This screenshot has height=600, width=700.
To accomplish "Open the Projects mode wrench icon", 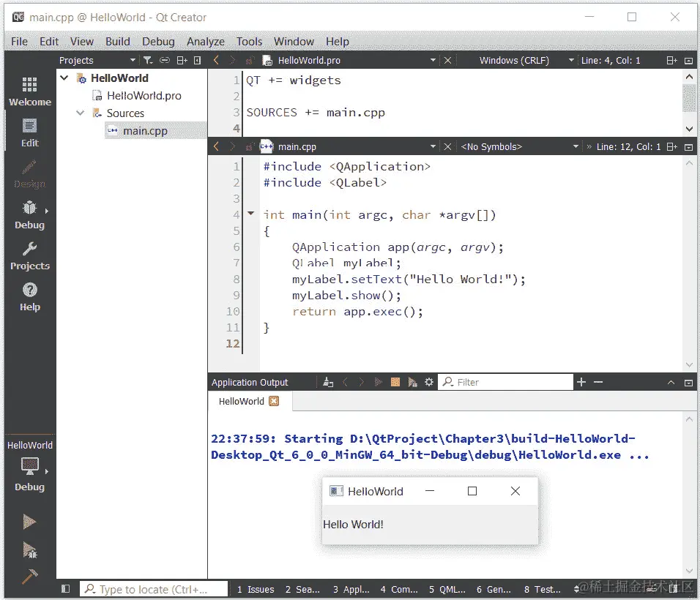I will point(29,256).
